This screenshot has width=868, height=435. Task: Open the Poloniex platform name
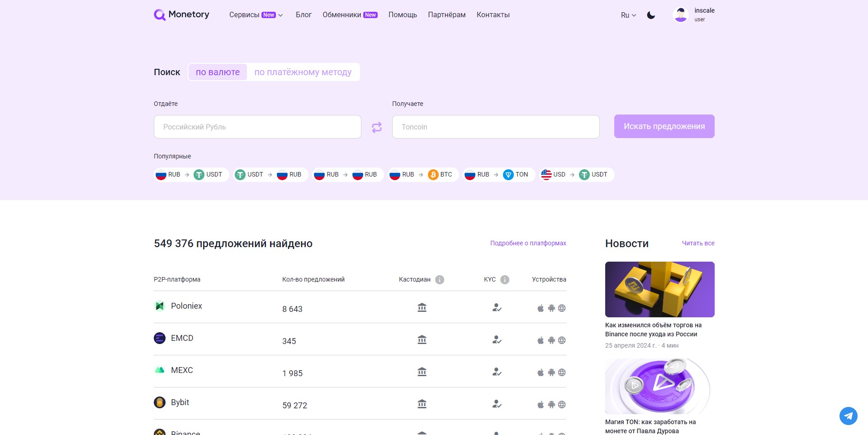[x=186, y=306]
